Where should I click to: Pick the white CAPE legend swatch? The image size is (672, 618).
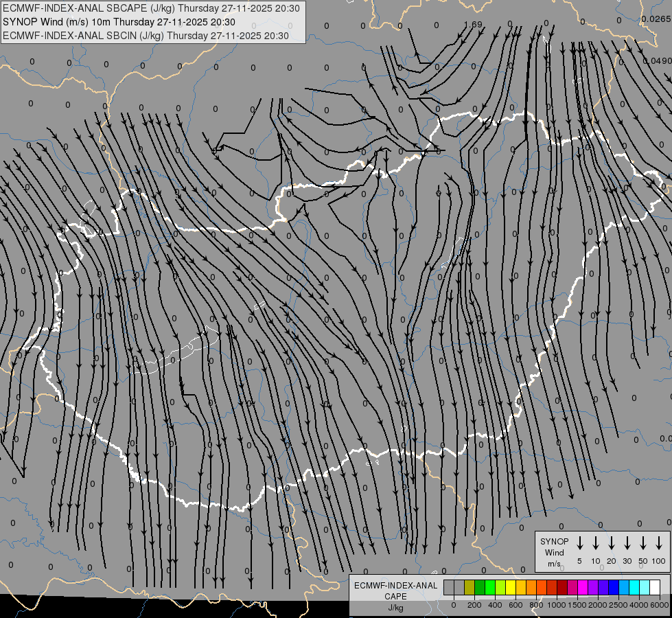(655, 587)
